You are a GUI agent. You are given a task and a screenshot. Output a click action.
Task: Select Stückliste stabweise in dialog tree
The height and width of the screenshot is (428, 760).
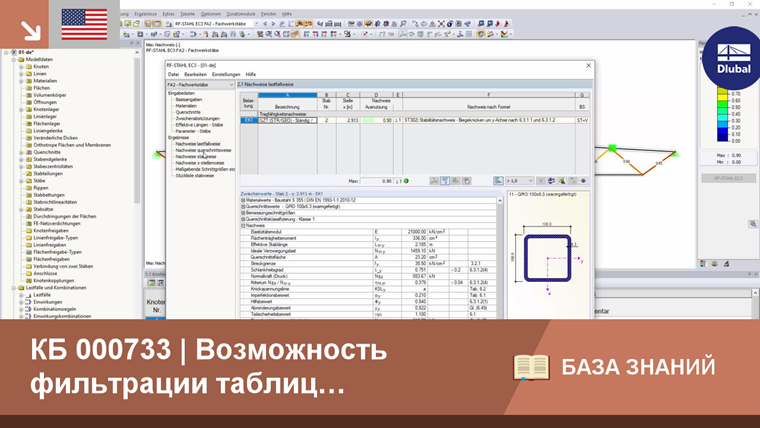pyautogui.click(x=194, y=175)
